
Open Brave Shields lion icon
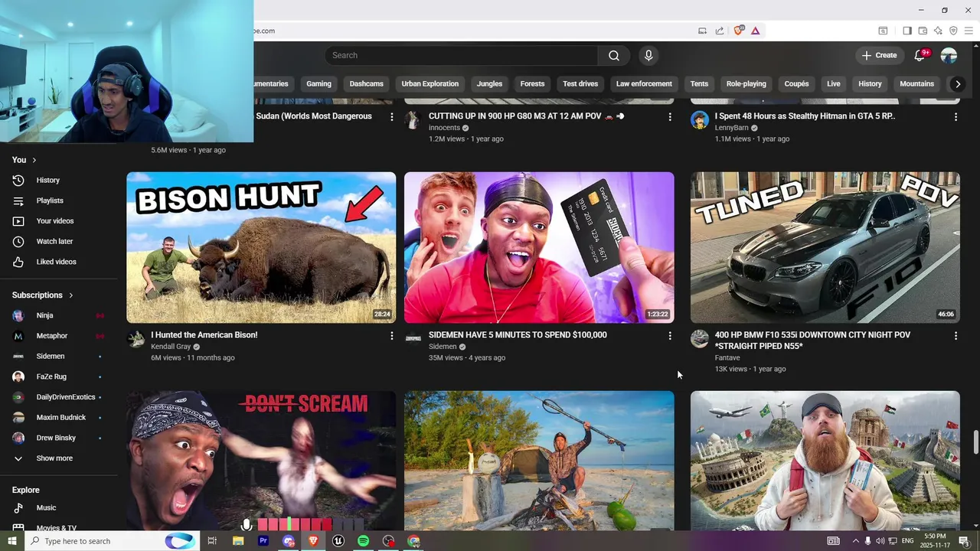(x=738, y=31)
